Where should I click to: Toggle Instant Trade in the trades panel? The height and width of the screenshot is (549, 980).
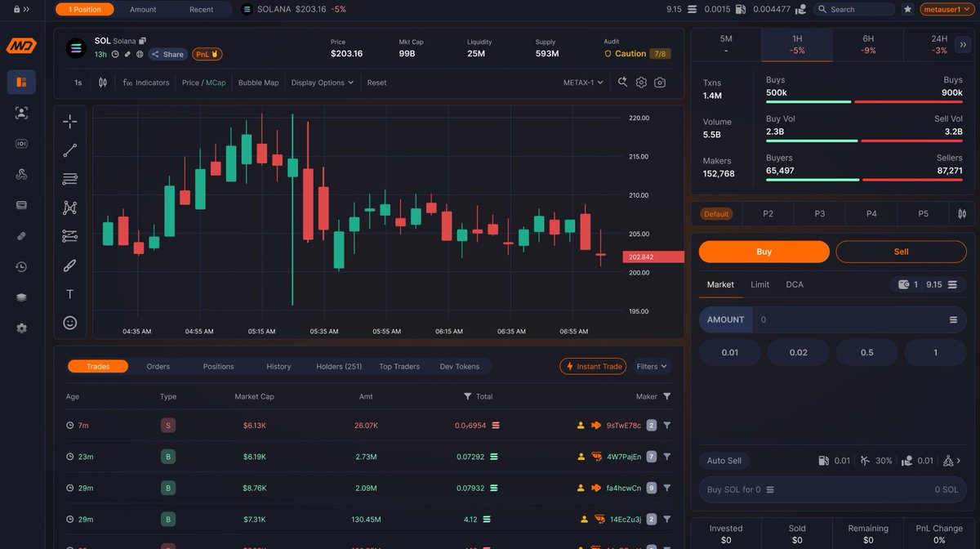[593, 366]
